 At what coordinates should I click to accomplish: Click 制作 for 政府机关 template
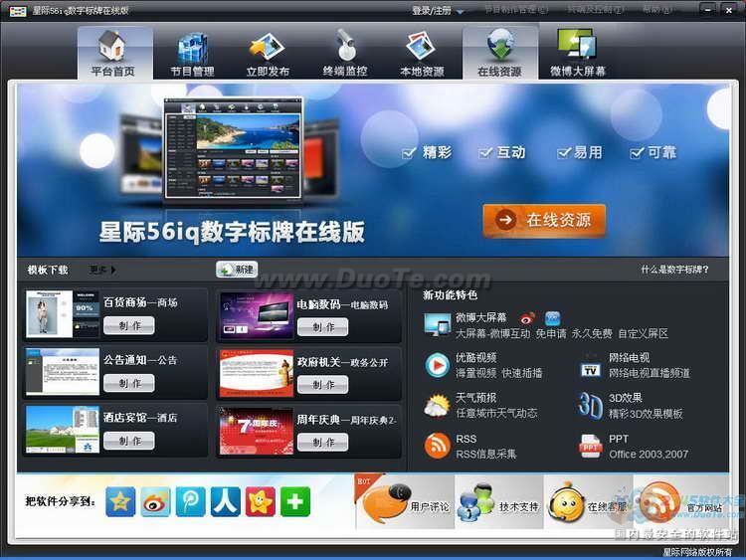click(x=322, y=385)
